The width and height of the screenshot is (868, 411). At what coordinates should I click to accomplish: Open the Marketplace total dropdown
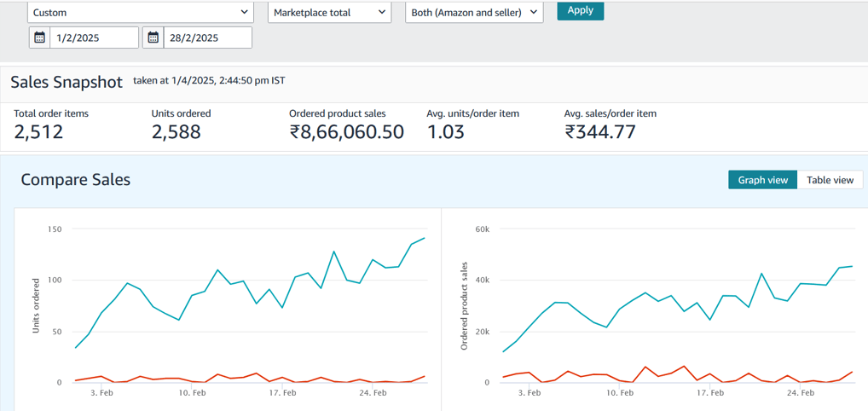[x=330, y=12]
